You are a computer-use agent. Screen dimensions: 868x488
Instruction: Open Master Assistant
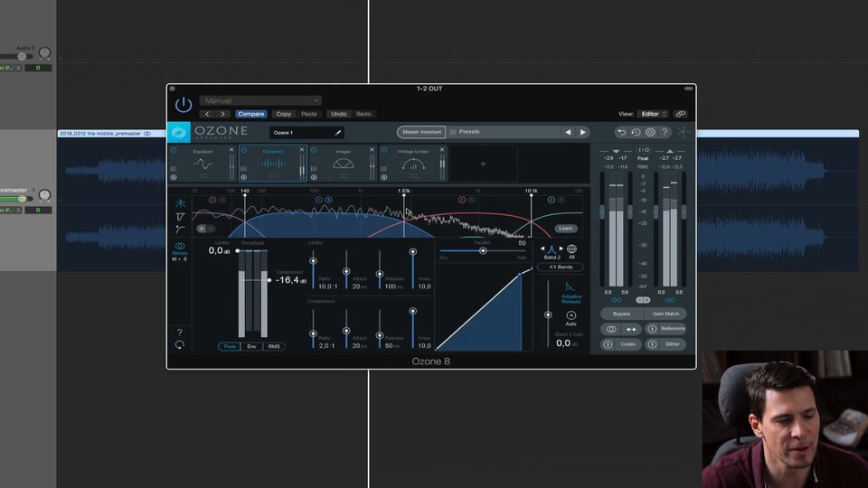421,132
